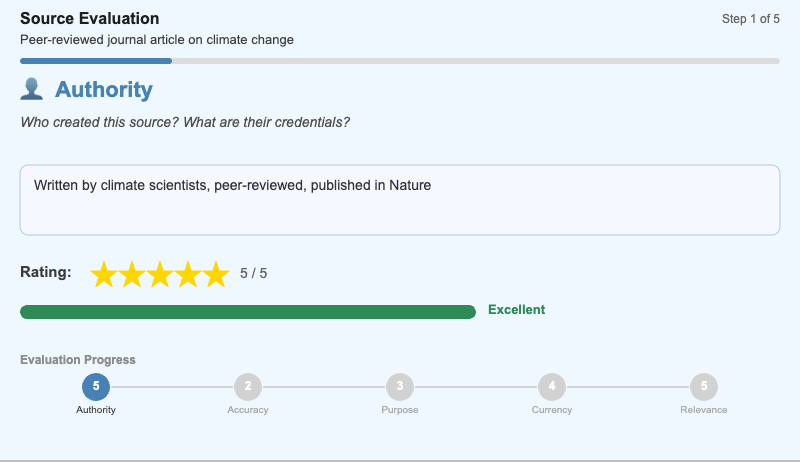Click the Purpose step label
800x462 pixels.
[400, 410]
